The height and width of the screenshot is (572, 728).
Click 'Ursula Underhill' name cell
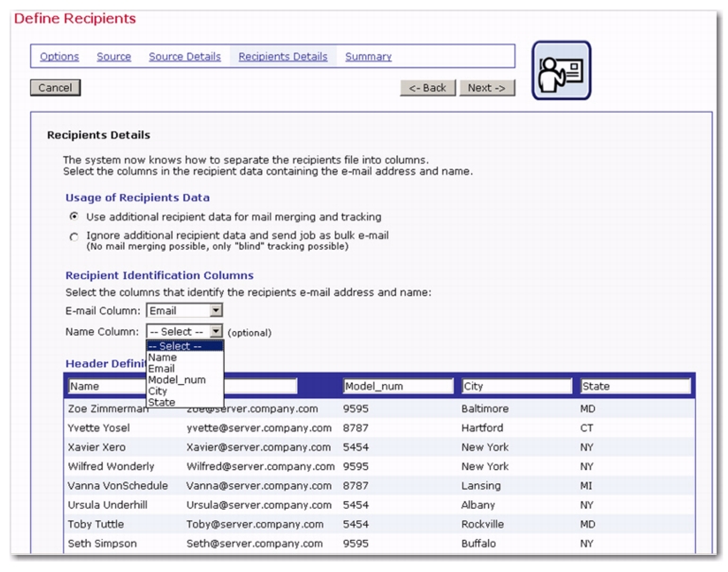click(108, 505)
